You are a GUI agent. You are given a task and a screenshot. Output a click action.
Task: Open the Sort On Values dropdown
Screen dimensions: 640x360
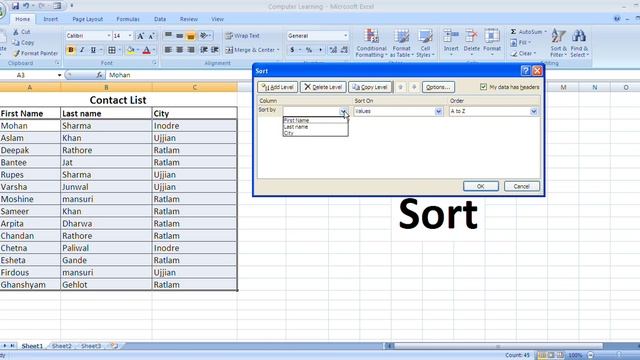click(x=438, y=111)
